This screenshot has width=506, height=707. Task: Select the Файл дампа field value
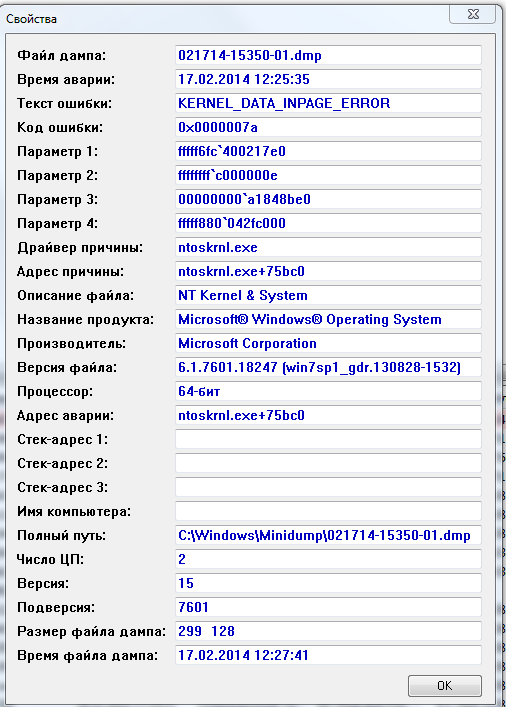pyautogui.click(x=328, y=55)
